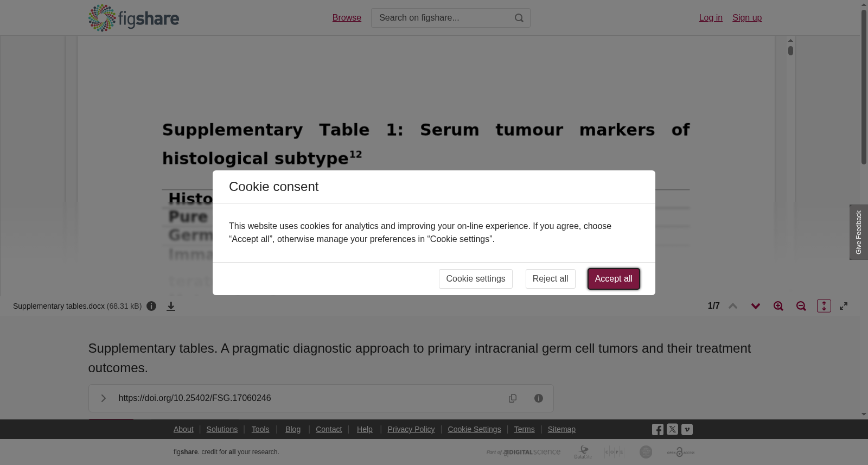Open the Browse link
The image size is (868, 465).
(x=347, y=18)
